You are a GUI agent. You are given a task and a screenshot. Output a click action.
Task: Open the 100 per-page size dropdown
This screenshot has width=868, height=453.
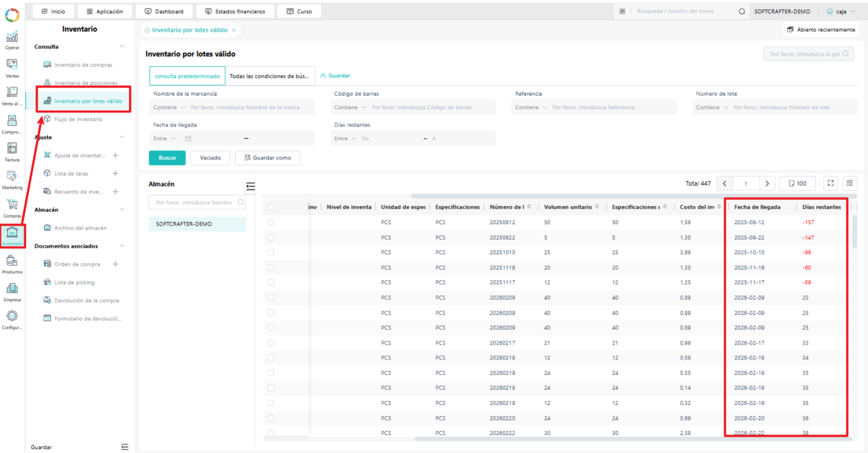point(798,183)
